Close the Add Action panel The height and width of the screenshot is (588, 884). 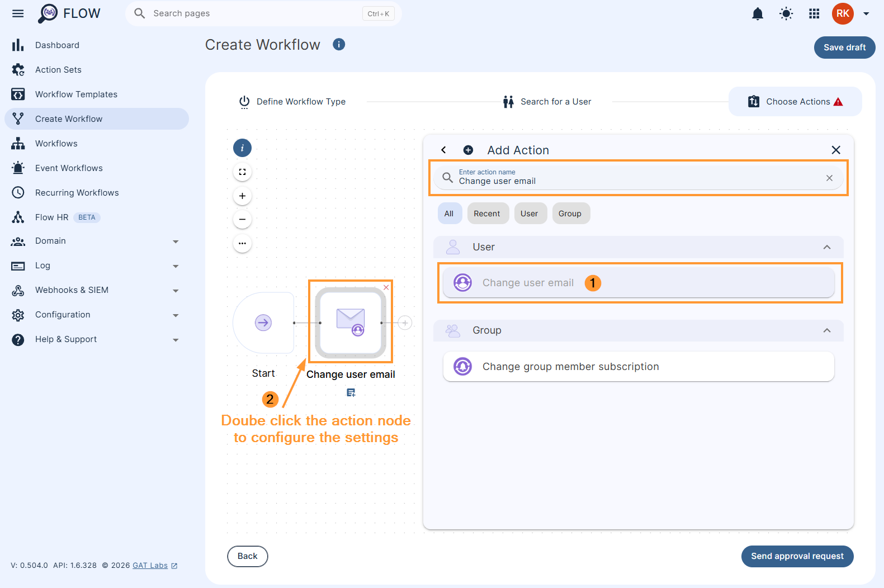click(x=836, y=150)
